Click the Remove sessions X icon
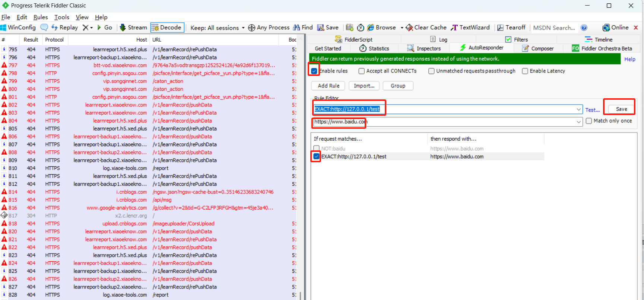 [85, 28]
